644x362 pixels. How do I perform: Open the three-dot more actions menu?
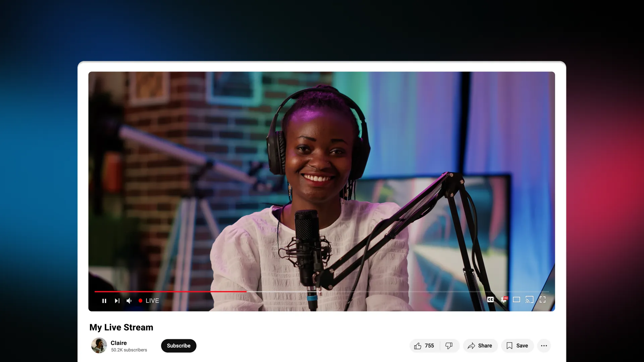544,346
